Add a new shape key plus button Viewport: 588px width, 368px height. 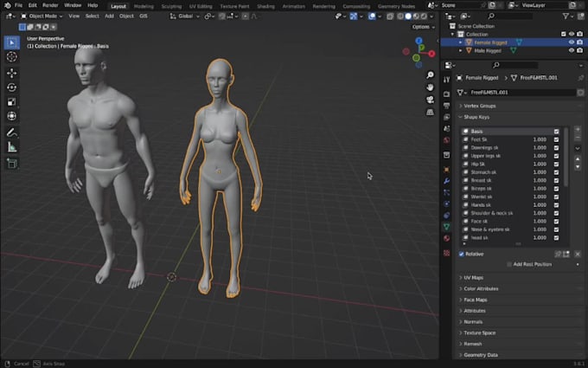pyautogui.click(x=578, y=129)
